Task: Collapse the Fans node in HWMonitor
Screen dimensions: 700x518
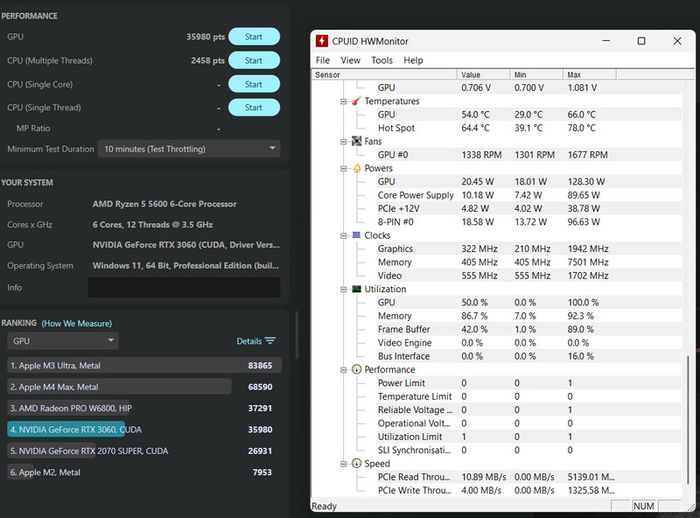Action: coord(343,142)
